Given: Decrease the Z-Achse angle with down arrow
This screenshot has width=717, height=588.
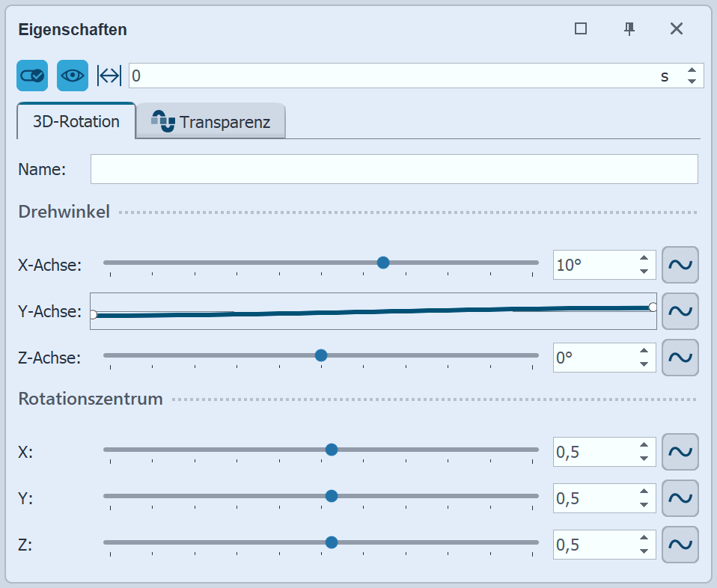Looking at the screenshot, I should (644, 364).
